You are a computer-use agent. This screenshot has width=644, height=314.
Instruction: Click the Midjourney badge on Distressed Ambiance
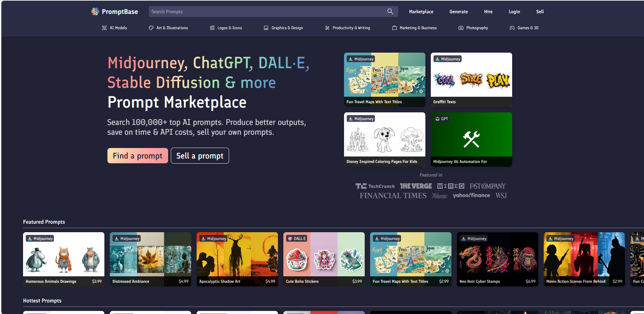click(x=127, y=239)
